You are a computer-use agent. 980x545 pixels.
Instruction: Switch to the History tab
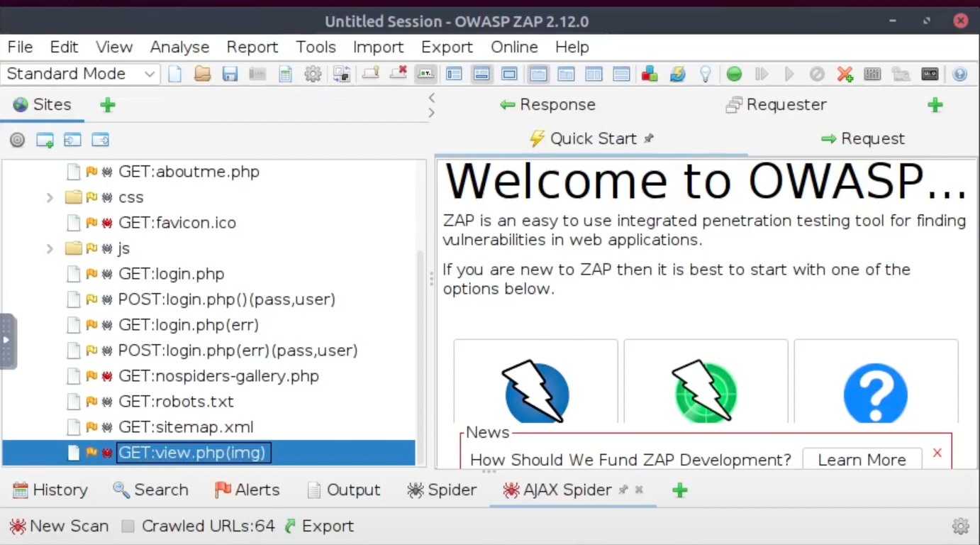click(x=50, y=490)
